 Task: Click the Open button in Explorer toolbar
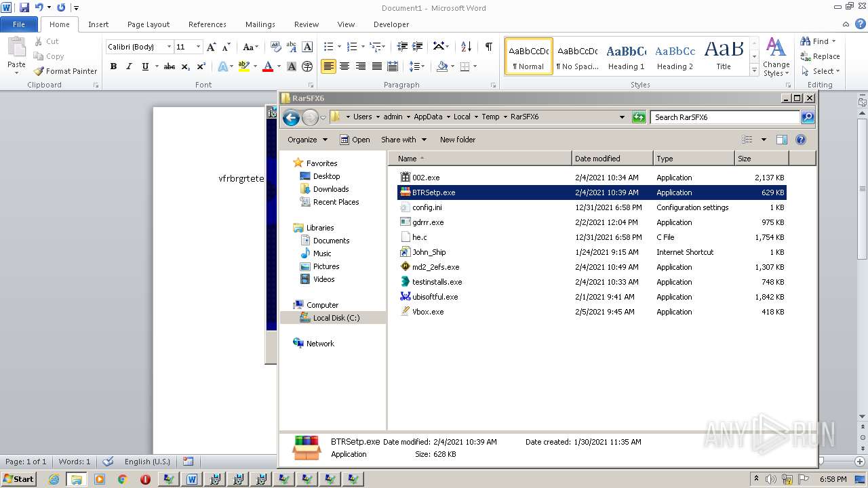[x=355, y=140]
